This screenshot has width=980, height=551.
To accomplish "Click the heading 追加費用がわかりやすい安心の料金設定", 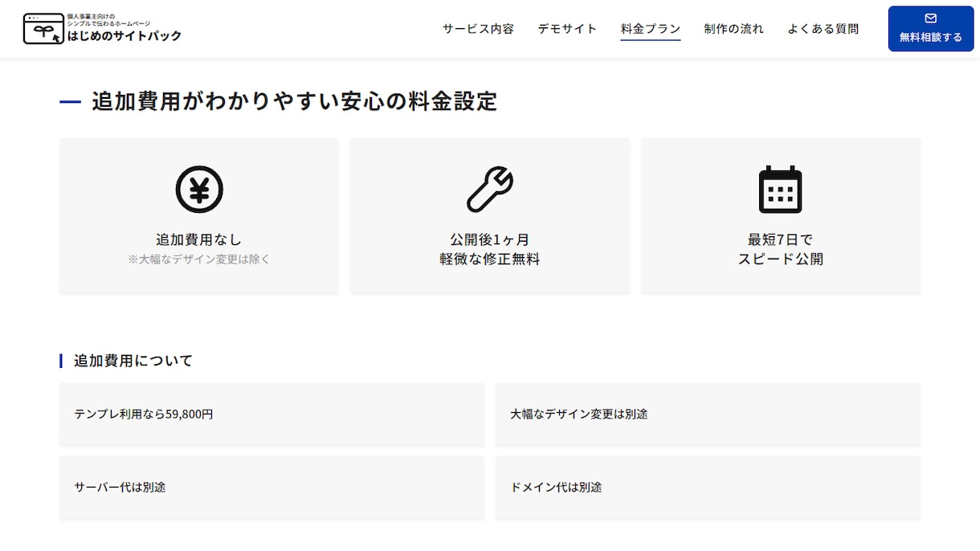I will (294, 102).
